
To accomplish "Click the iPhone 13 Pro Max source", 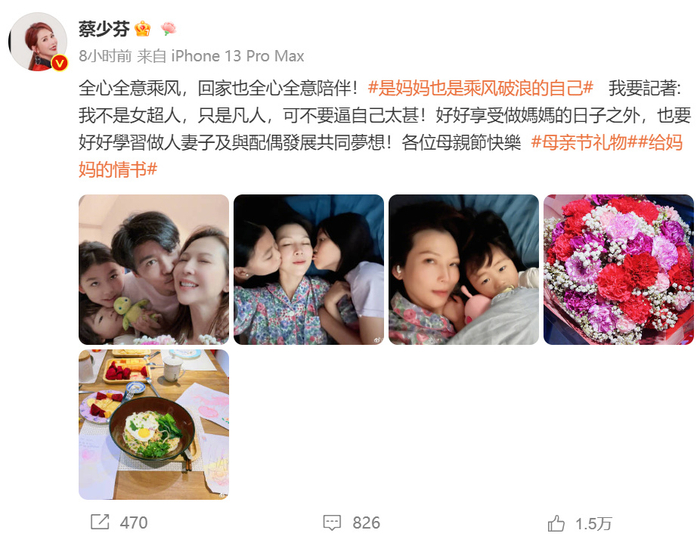I will coord(238,56).
